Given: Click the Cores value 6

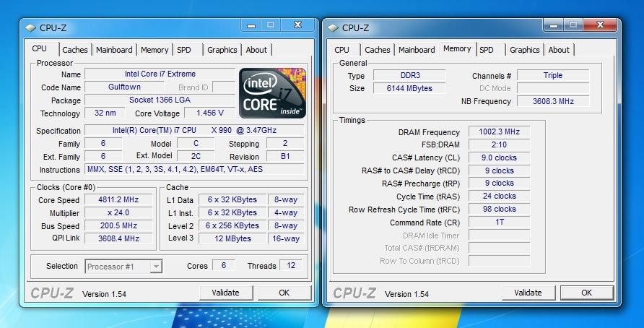Looking at the screenshot, I should coord(223,266).
